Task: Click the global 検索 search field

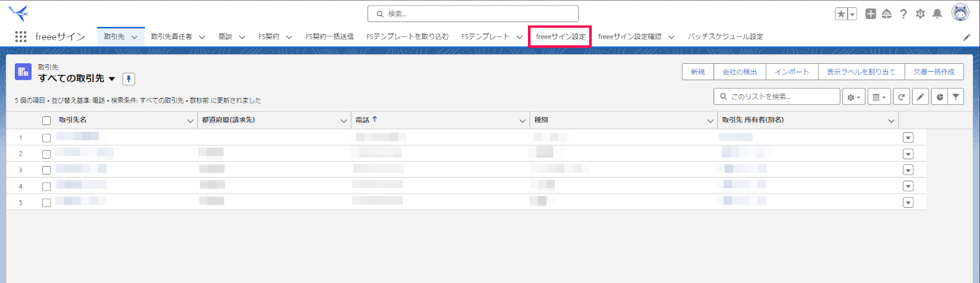Action: (x=473, y=13)
